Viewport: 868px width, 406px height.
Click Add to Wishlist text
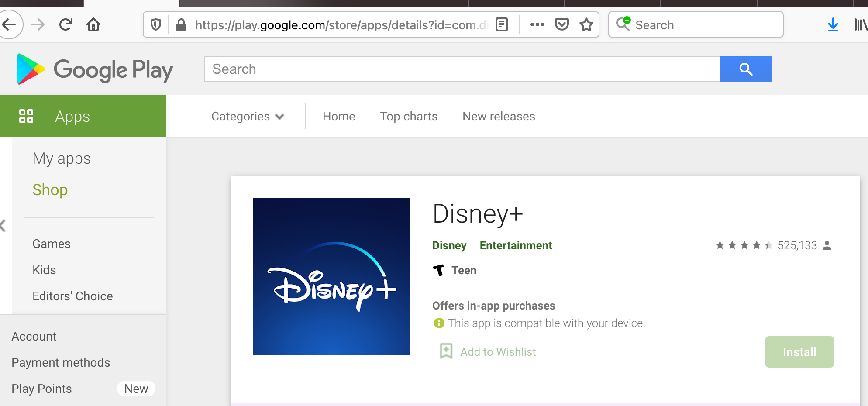[498, 352]
